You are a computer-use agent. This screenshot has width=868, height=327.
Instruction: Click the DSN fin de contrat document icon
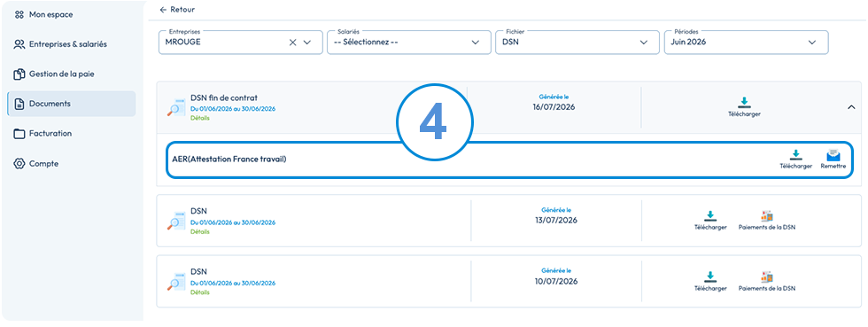tap(176, 107)
